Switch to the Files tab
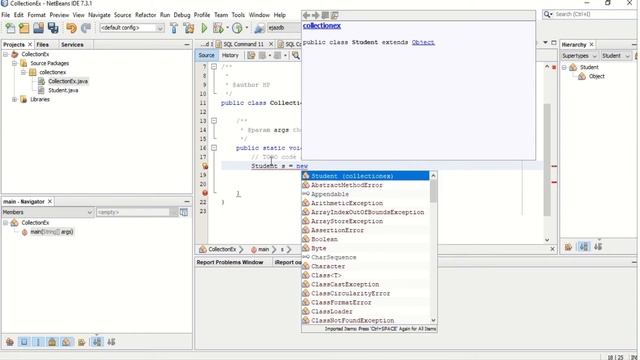The image size is (640, 360). pyautogui.click(x=42, y=44)
